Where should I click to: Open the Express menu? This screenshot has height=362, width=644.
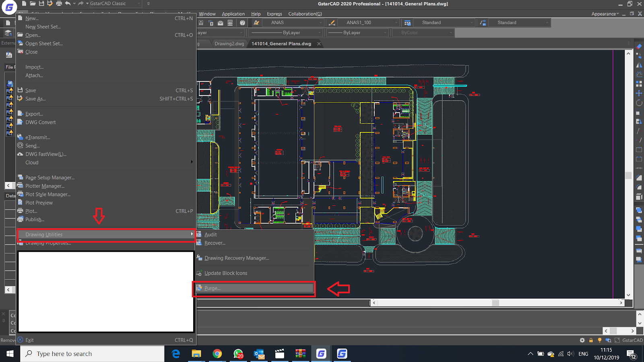pos(274,13)
